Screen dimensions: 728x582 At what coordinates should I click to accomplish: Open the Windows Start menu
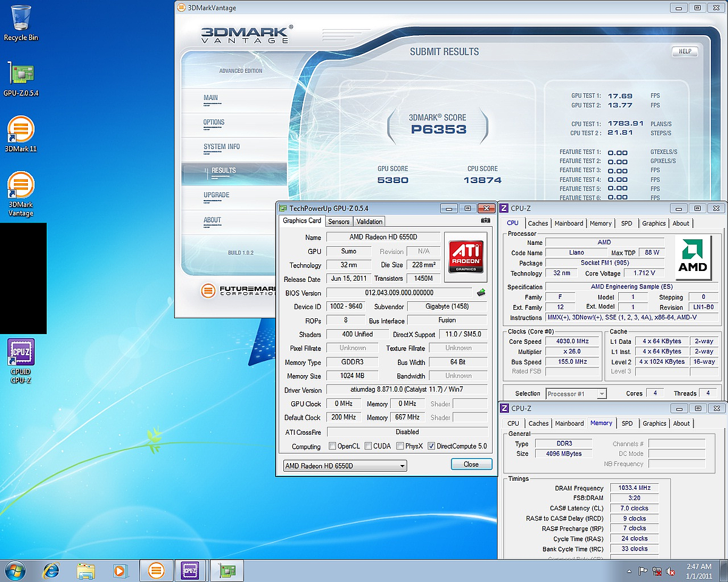click(x=15, y=570)
